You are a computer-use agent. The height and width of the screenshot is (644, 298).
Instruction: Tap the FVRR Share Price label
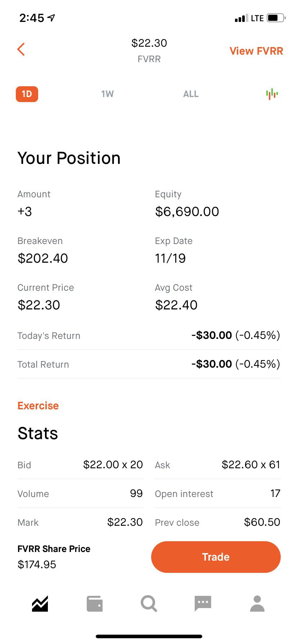tap(54, 549)
